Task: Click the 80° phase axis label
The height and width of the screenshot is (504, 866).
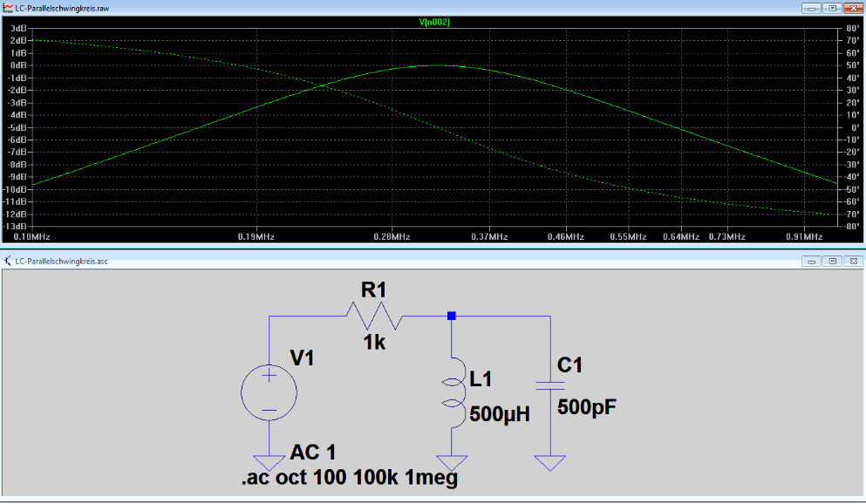Action: [852, 28]
